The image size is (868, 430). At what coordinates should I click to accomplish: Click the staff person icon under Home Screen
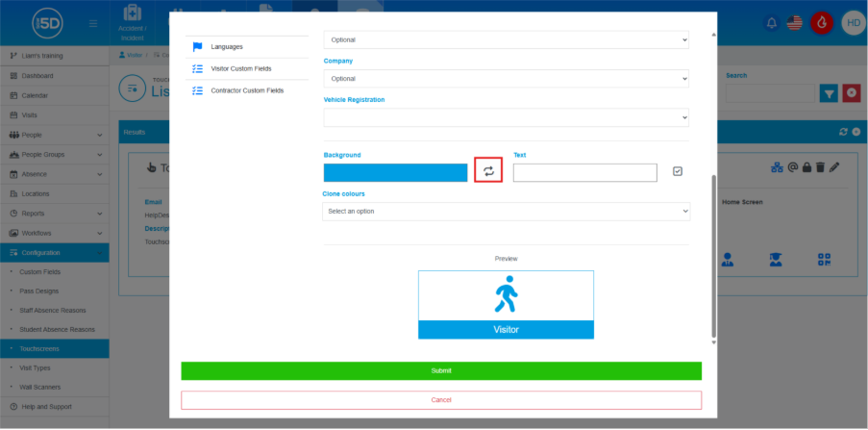pos(728,260)
